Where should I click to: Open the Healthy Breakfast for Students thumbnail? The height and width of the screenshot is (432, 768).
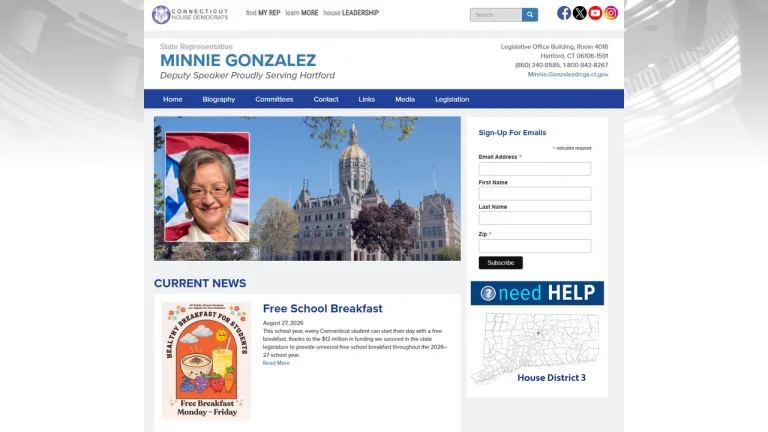coord(206,361)
